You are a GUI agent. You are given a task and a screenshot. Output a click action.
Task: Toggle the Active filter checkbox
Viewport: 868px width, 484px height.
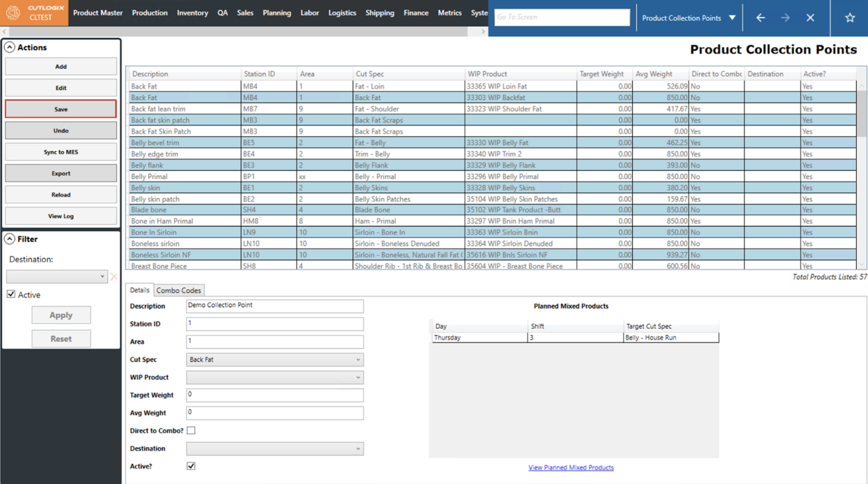click(11, 294)
